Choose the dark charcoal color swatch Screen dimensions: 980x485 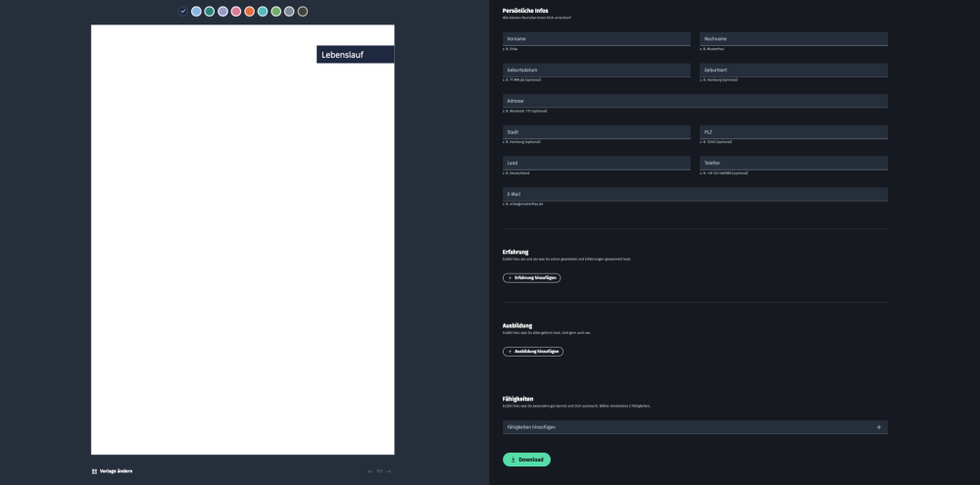(x=303, y=11)
